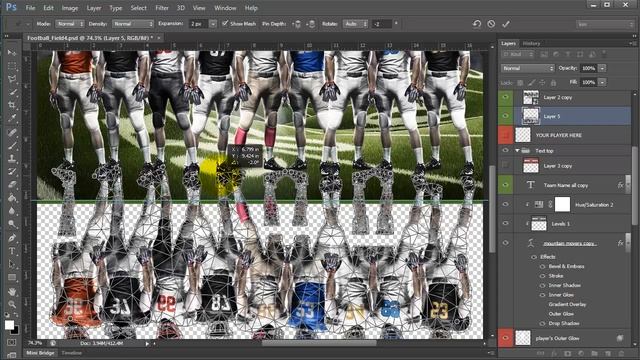Open the Window menu
Viewport: 640px width, 360px height.
coord(225,8)
